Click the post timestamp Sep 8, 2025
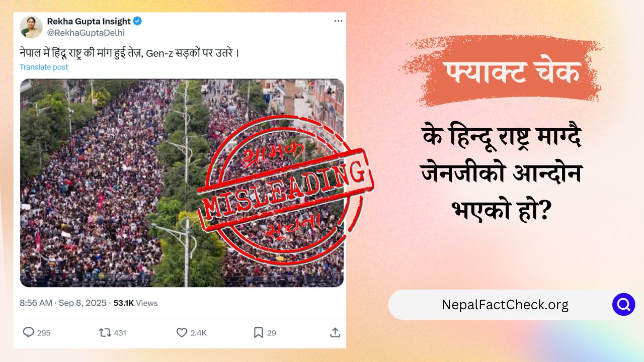This screenshot has width=644, height=362. pos(83,303)
